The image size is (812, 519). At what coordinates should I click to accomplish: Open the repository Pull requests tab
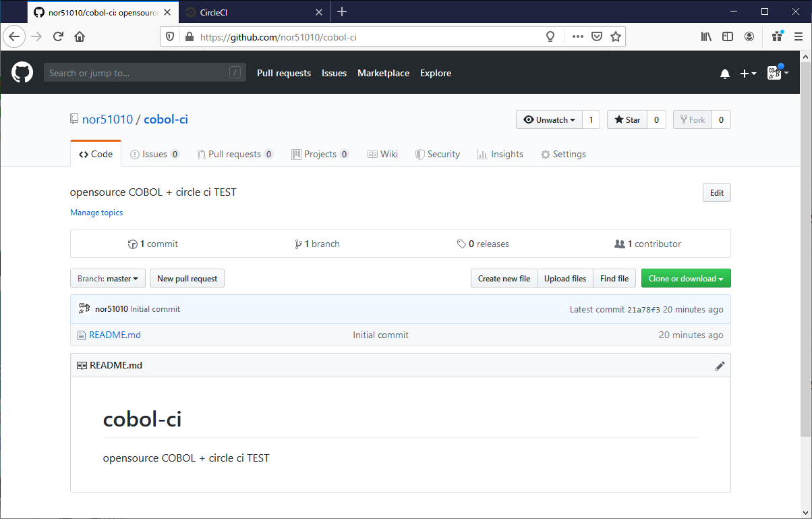235,154
